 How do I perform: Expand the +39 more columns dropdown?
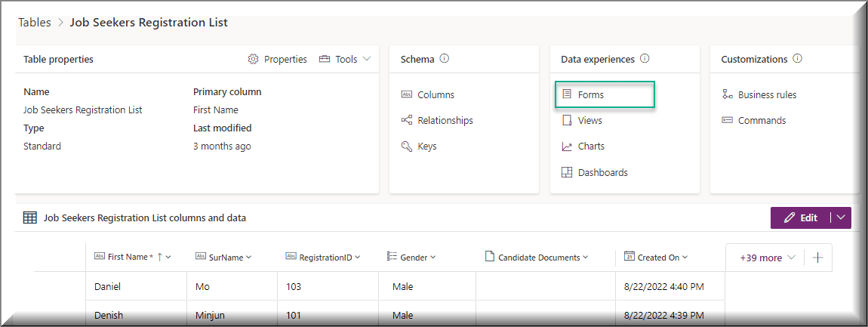coord(768,258)
